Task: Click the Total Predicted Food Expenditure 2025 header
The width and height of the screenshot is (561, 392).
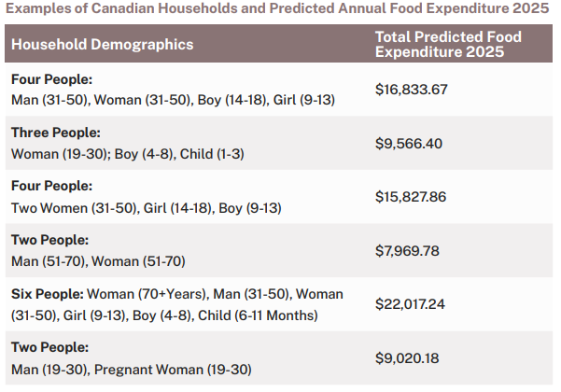Action: [x=447, y=44]
